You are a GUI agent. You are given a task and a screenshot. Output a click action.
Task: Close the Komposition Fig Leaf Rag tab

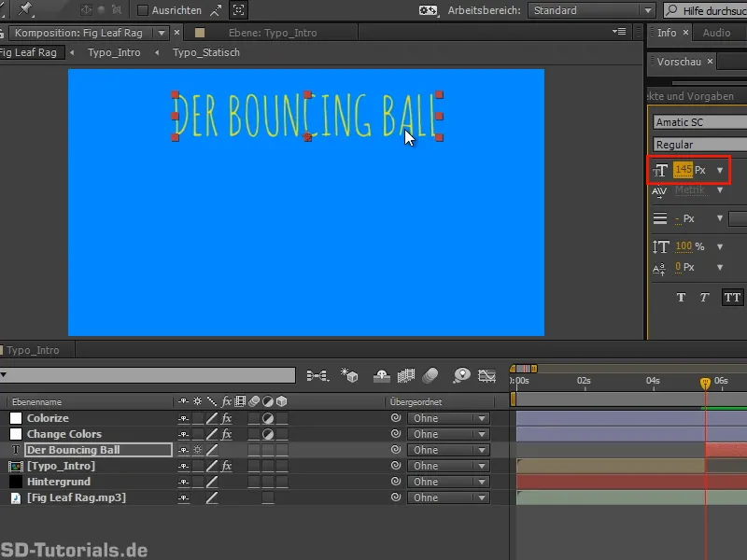(176, 33)
